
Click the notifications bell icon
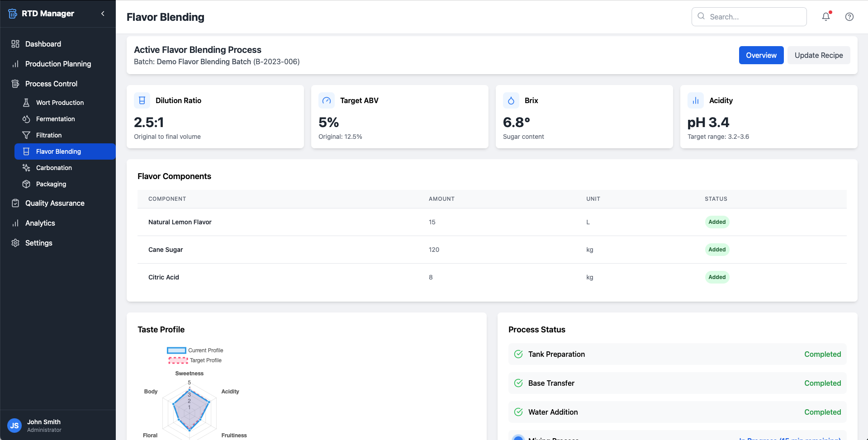click(826, 17)
